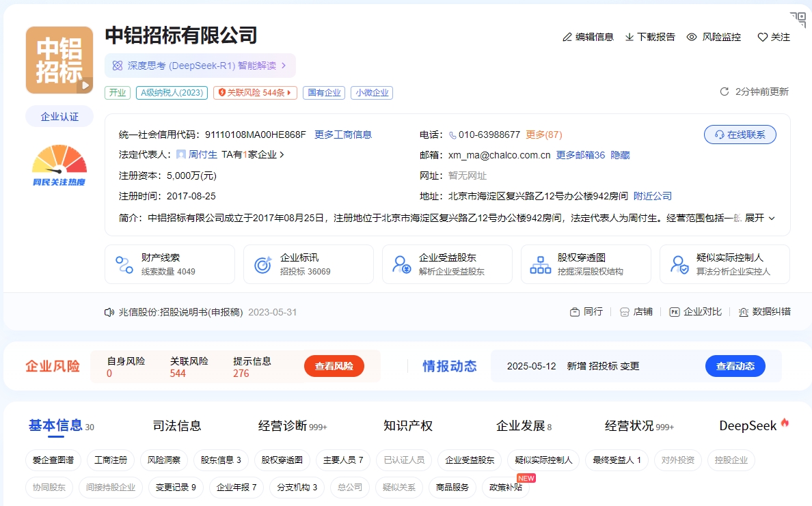Select the 爱企查图谱 sub-tab

point(53,460)
